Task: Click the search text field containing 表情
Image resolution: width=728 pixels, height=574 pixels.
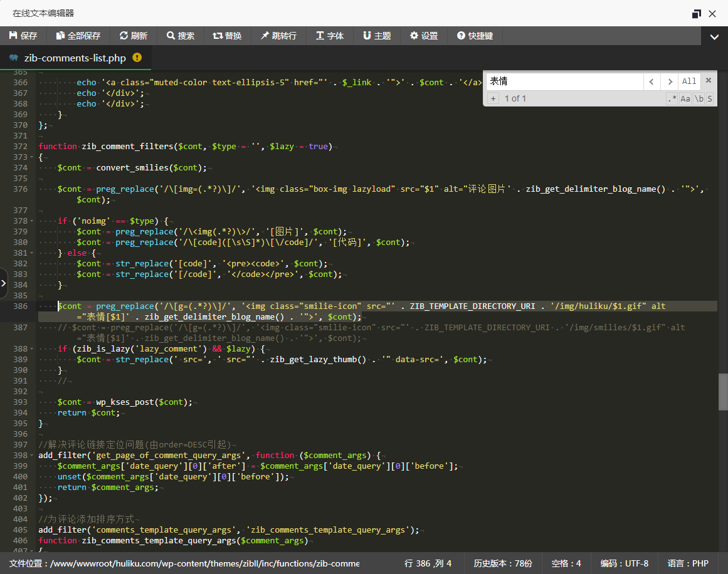Action: click(x=564, y=81)
